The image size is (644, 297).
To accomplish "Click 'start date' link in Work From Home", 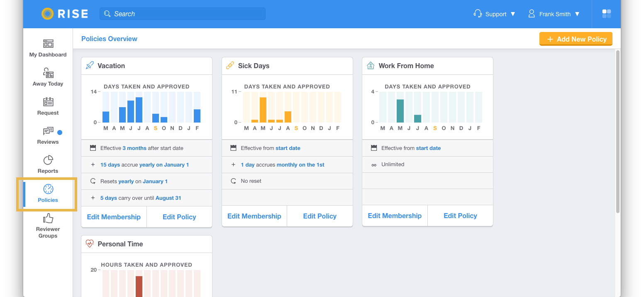I will click(429, 148).
